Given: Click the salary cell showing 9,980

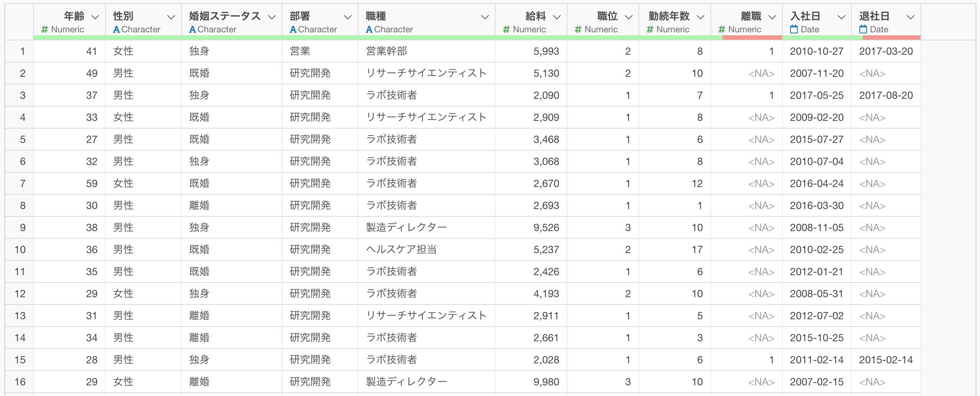Looking at the screenshot, I should point(546,382).
